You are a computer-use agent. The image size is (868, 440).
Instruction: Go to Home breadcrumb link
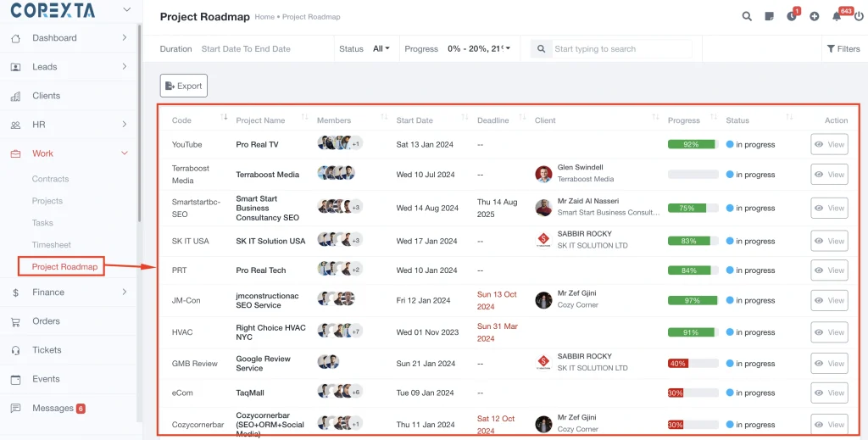(264, 17)
